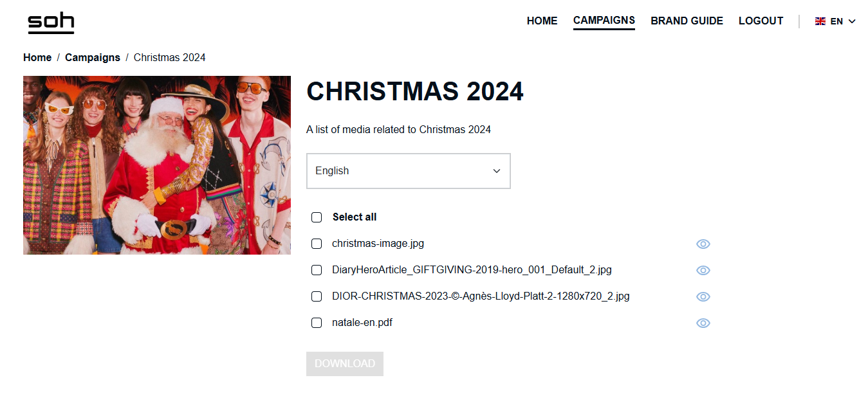The image size is (868, 398).
Task: Tick the Select all checkbox
Action: pos(317,217)
